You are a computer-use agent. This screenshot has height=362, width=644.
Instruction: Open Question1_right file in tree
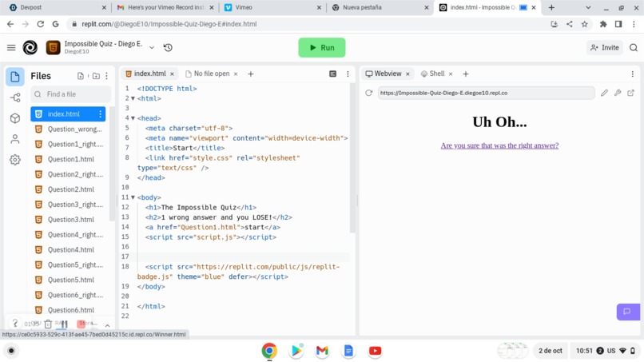68,144
